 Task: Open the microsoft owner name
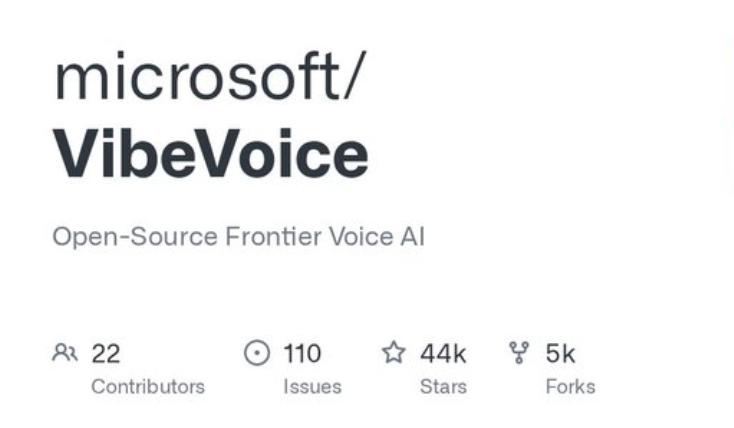[194, 78]
